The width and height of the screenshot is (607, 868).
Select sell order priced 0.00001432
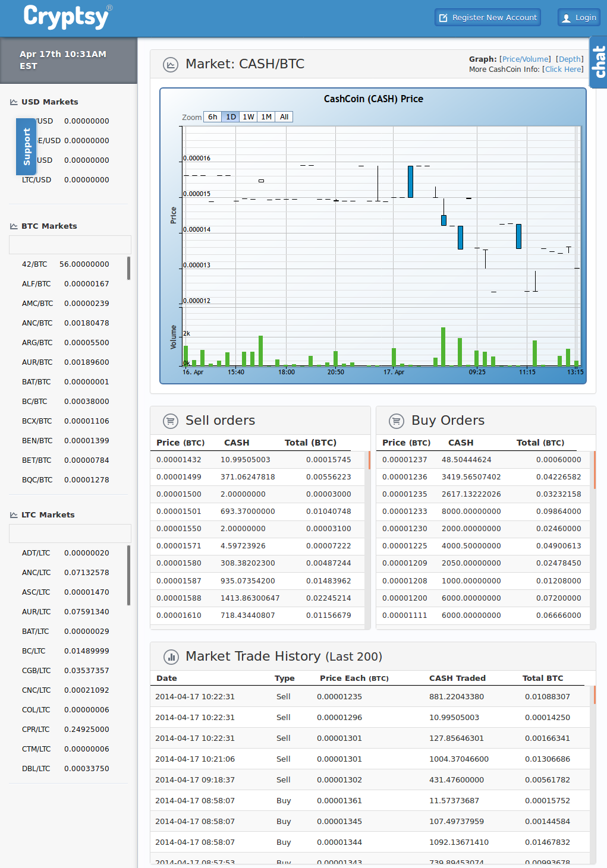coord(259,460)
